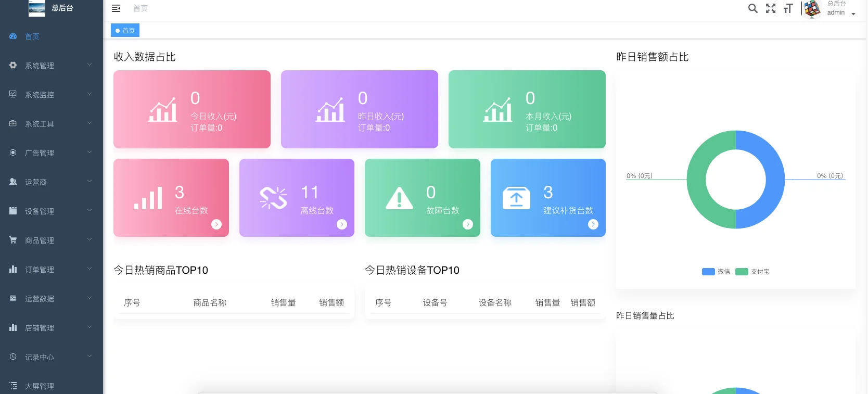Click the 商品管理 cart icon
The width and height of the screenshot is (868, 394).
(x=13, y=240)
